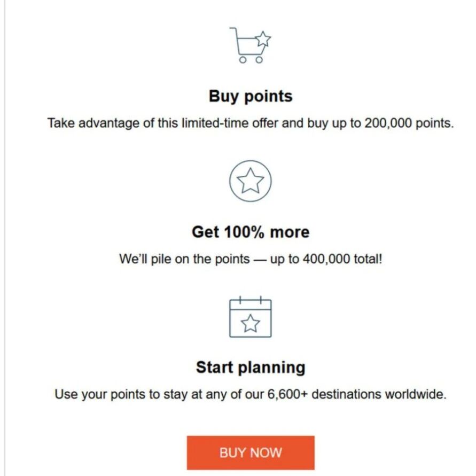Image resolution: width=476 pixels, height=476 pixels.
Task: Click the circled star icon
Action: click(x=251, y=181)
